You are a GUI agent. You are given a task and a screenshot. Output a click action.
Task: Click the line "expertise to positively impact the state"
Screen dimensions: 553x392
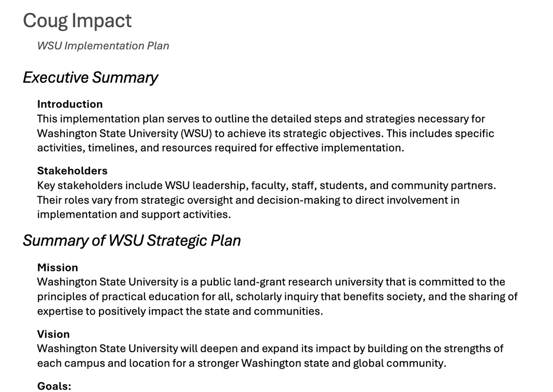coord(180,311)
